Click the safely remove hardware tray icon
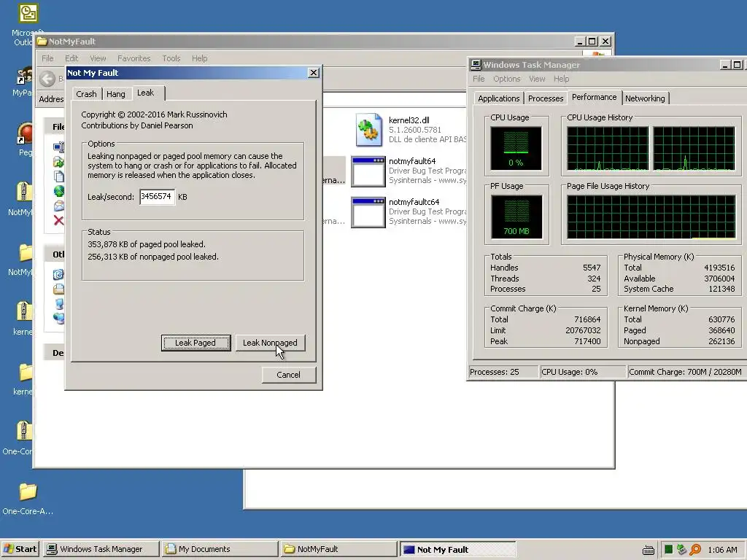The width and height of the screenshot is (747, 560). 681,550
